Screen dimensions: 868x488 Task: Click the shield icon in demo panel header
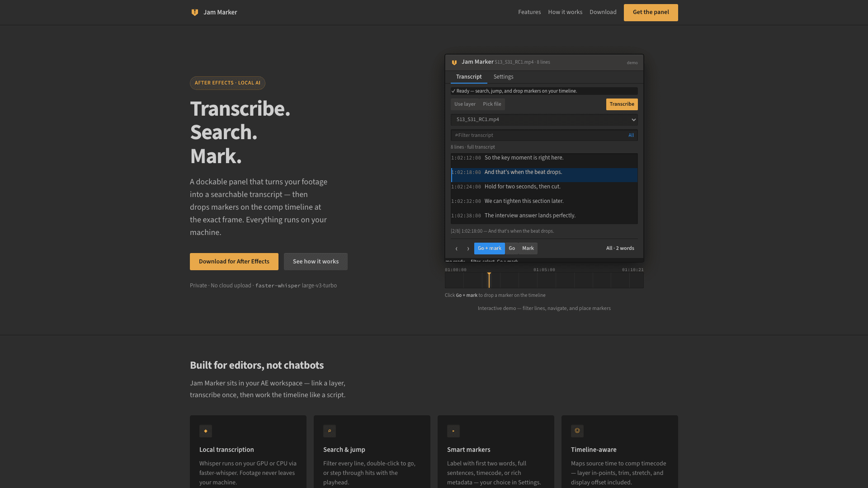[454, 62]
